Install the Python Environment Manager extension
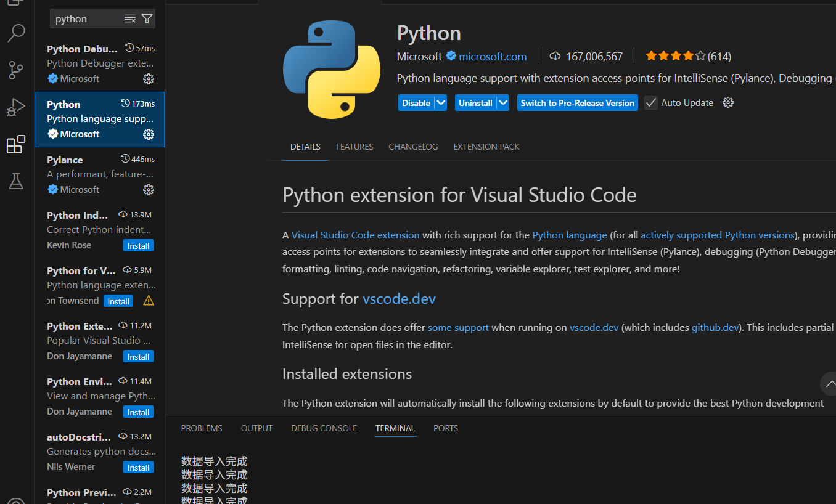836x504 pixels. [138, 412]
